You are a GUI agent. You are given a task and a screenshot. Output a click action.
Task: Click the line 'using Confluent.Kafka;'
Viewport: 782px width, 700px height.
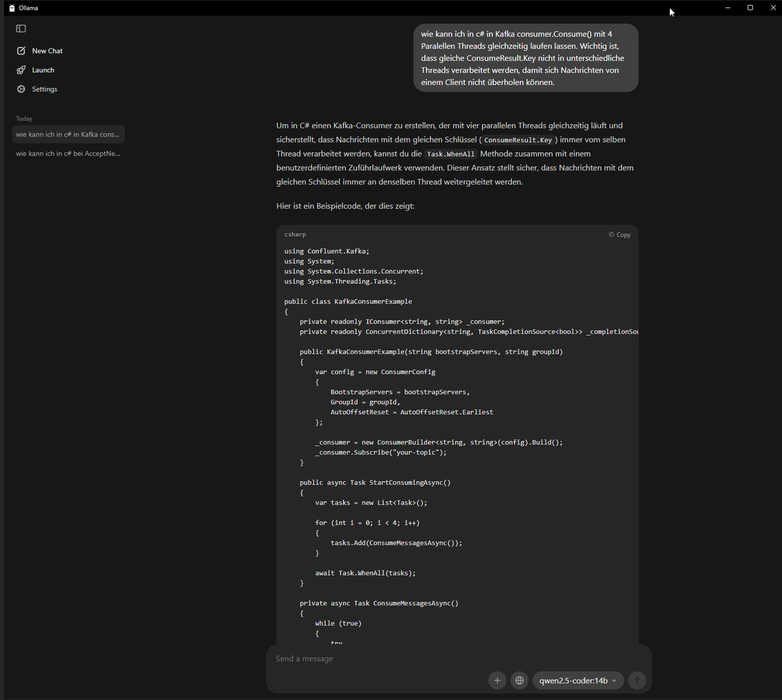point(327,251)
